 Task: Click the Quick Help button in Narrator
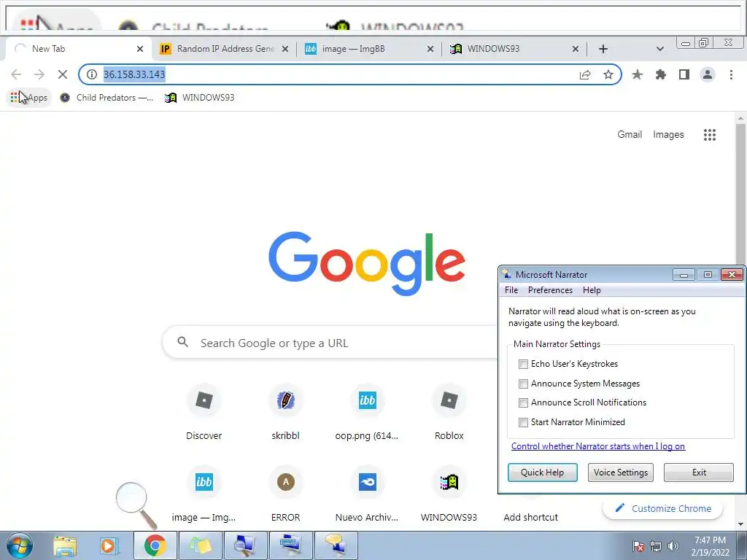542,472
